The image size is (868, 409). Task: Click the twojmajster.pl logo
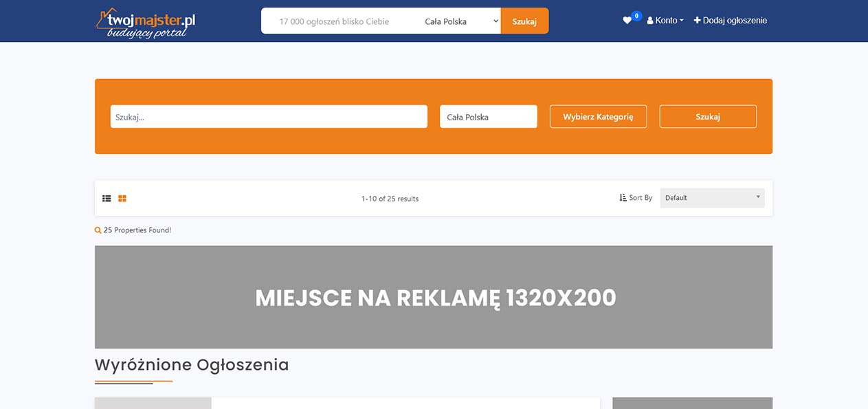[x=146, y=23]
